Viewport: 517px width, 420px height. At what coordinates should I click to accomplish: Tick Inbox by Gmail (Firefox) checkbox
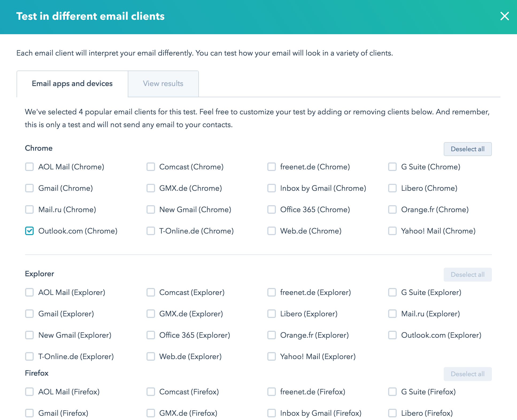[272, 413]
